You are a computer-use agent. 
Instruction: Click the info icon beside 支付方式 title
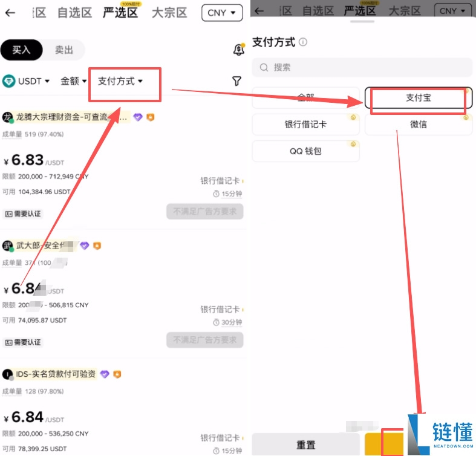tap(303, 42)
